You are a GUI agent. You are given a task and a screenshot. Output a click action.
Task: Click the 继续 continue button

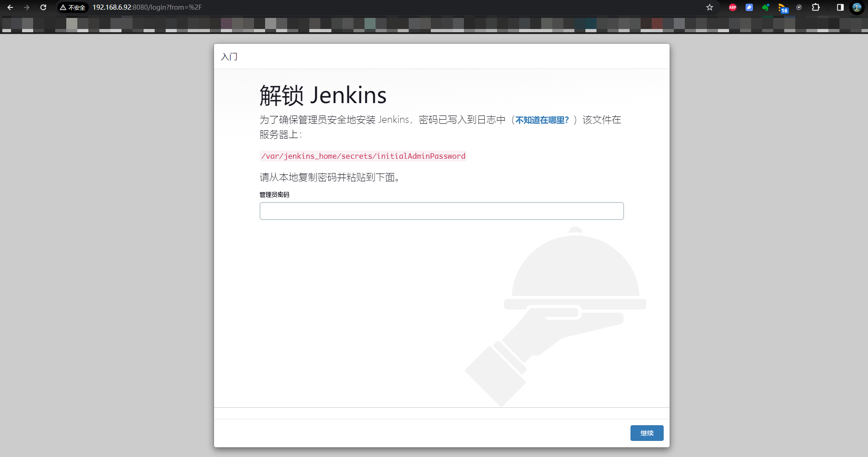[647, 433]
